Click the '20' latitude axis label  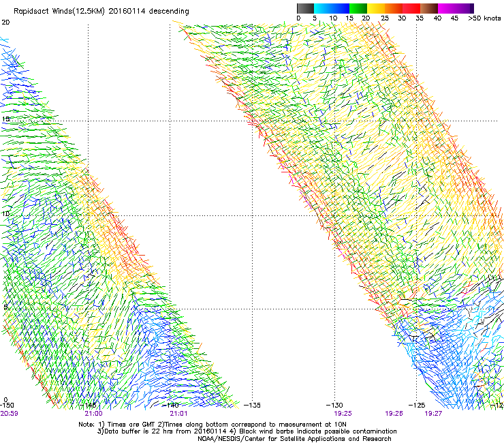5,22
